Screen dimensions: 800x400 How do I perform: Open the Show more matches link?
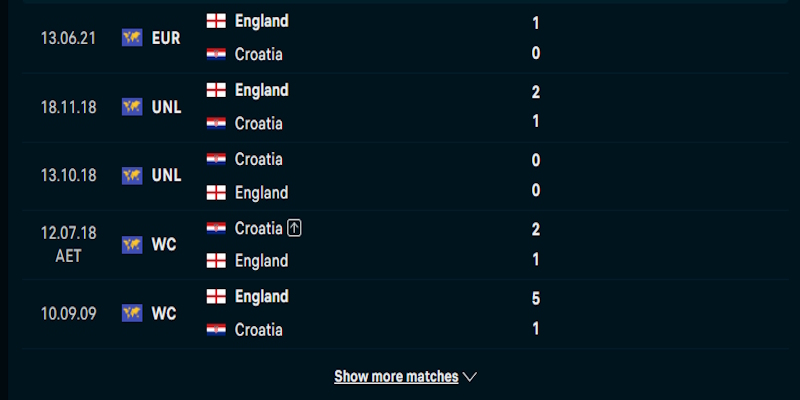click(396, 377)
